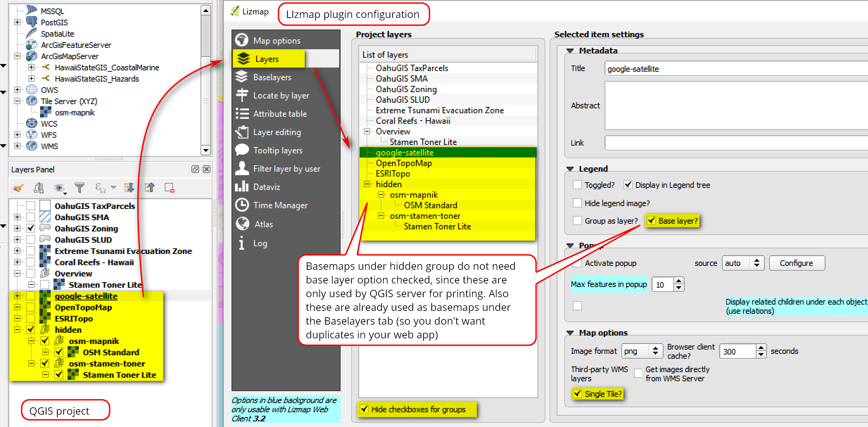Open the popup source dropdown

tap(743, 263)
